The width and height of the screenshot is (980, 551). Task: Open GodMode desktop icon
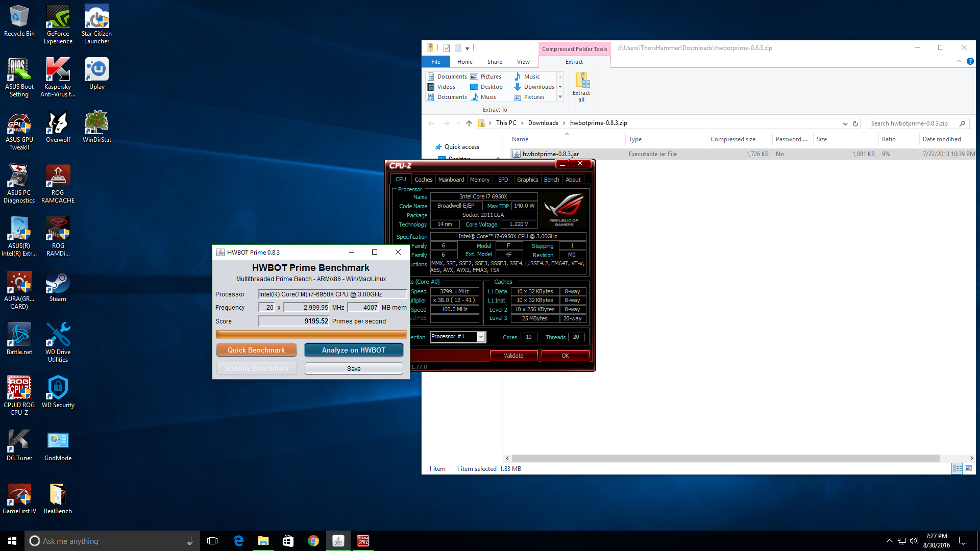[58, 445]
